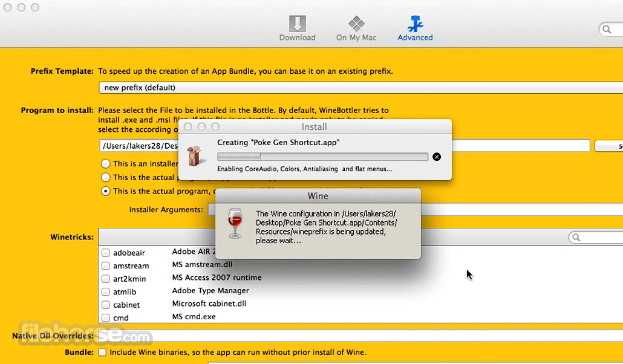
Task: Enable the atmlib winetrick
Action: (x=105, y=291)
